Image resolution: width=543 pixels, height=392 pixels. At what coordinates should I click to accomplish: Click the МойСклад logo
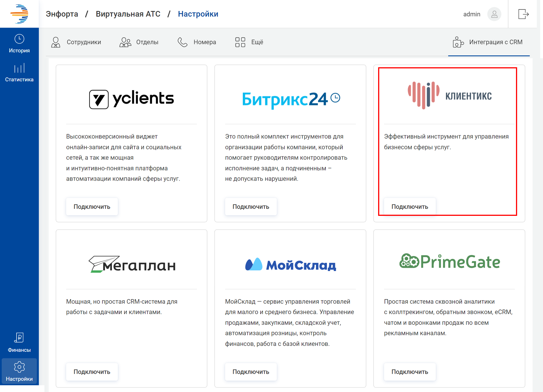pos(291,265)
